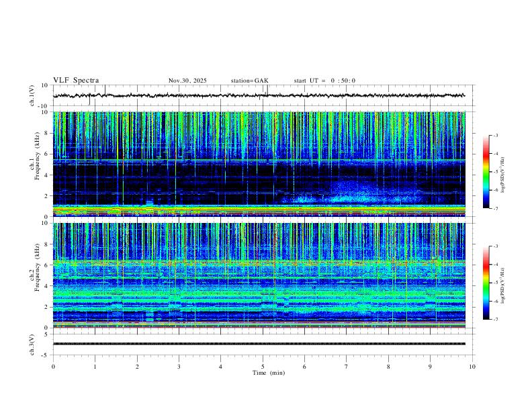This screenshot has width=532, height=411.
Task: Click the 'start UT = 0 :50: 0' text
Action: (324, 81)
